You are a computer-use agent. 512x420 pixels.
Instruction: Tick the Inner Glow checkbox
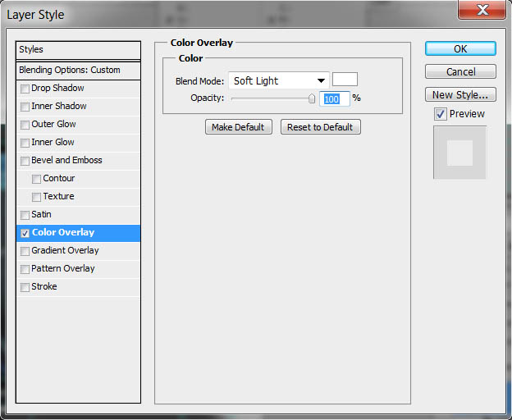point(25,143)
